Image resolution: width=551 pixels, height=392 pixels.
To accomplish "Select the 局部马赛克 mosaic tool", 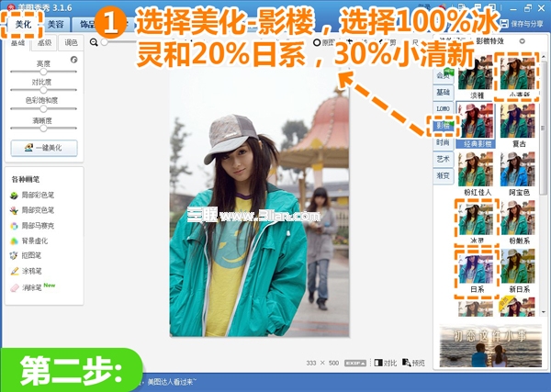I will [x=32, y=226].
